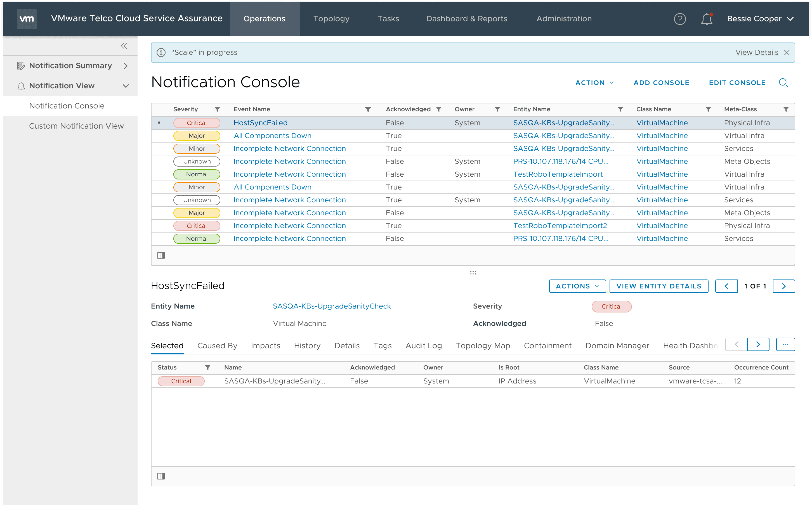Open the View Details link
Image resolution: width=812 pixels, height=507 pixels.
point(756,53)
